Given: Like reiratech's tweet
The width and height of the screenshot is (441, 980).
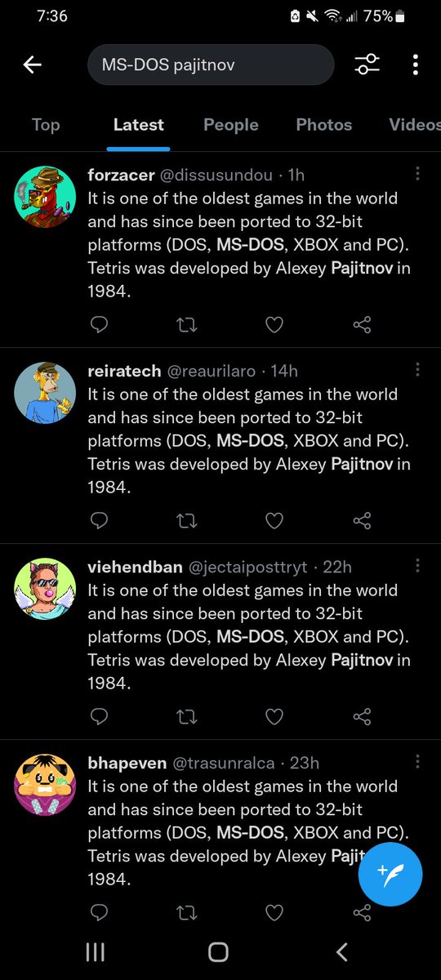Looking at the screenshot, I should [x=274, y=520].
